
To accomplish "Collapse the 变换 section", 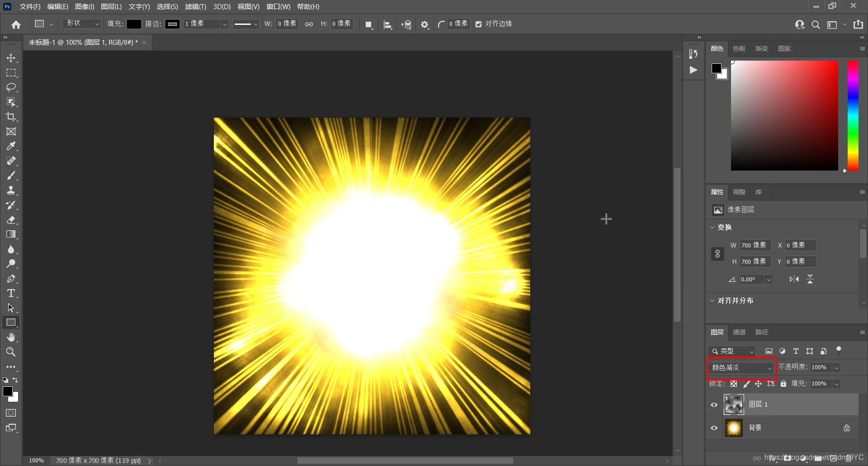I will coord(712,227).
